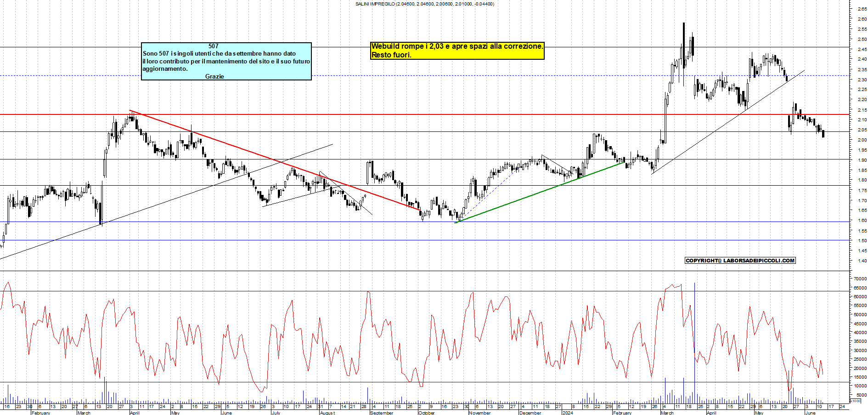Click the 1.90 price axis label
This screenshot has height=415, width=868.
tap(862, 160)
